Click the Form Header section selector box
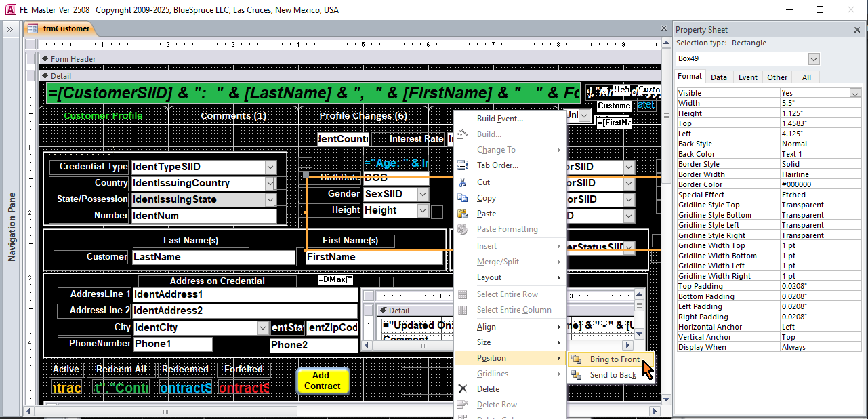This screenshot has height=419, width=868. pos(30,59)
